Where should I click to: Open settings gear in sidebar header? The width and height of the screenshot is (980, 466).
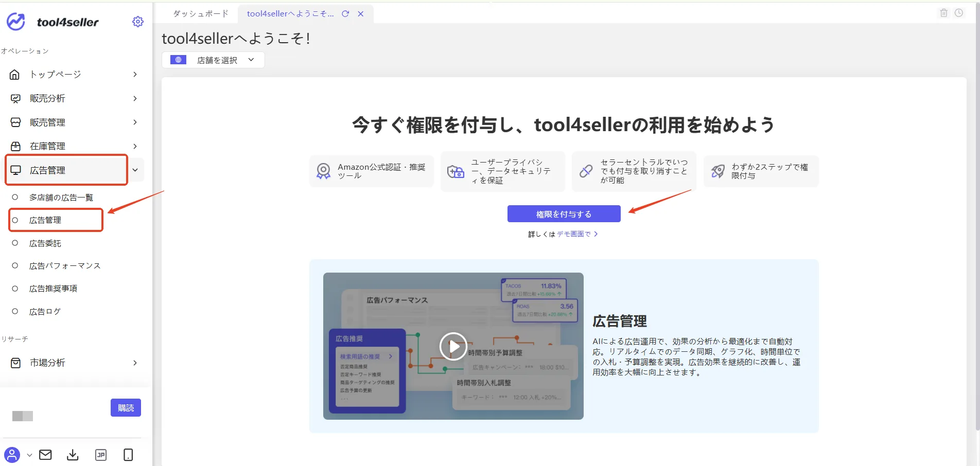click(138, 22)
